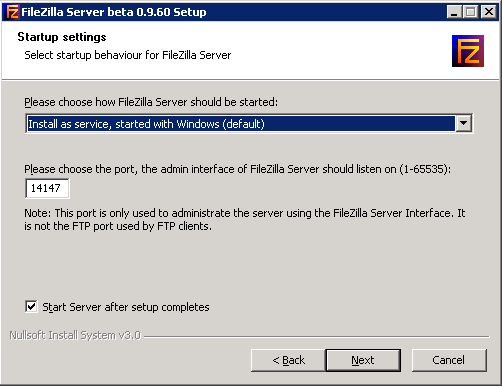Image resolution: width=502 pixels, height=386 pixels.
Task: Click the admin port field showing 14147
Action: (x=47, y=188)
